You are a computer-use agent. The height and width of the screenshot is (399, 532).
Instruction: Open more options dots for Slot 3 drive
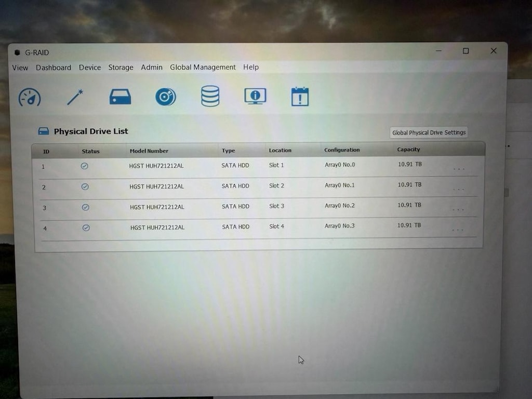point(458,210)
